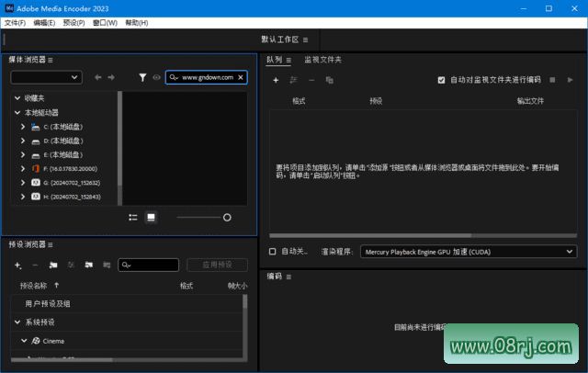This screenshot has width=588, height=373.
Task: Expand the G: (20240702_152632) drive node
Action: pyautogui.click(x=23, y=183)
